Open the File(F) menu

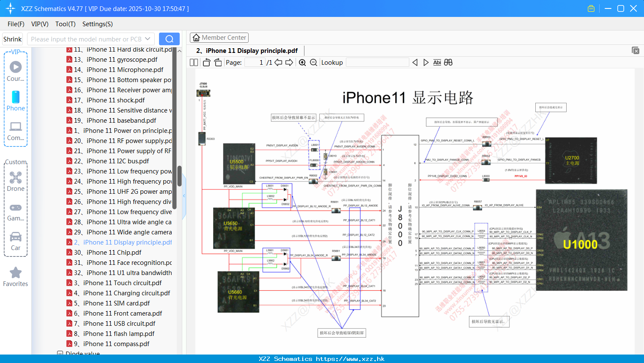click(x=16, y=24)
